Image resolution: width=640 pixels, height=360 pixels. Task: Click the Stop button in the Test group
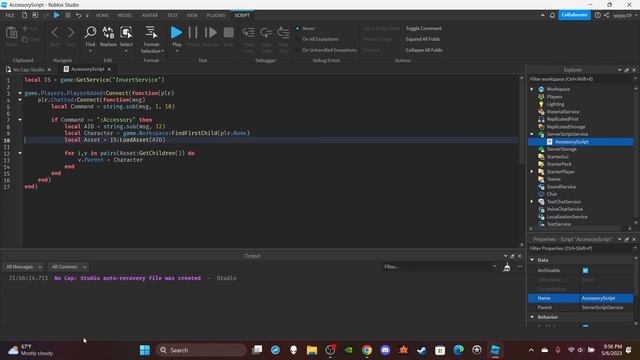(x=229, y=33)
